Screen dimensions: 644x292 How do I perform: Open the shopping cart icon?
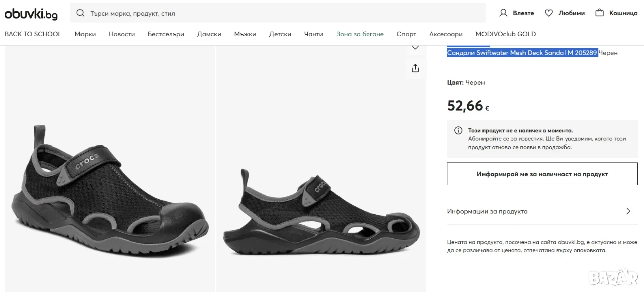tap(599, 13)
